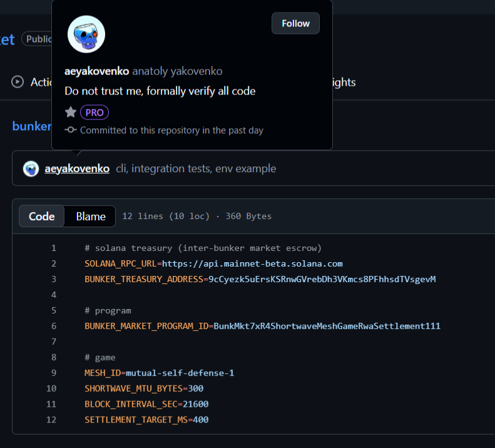The height and width of the screenshot is (448, 495).
Task: Click the BUNKER_TREASURY_ADDRESS variable name
Action: pyautogui.click(x=144, y=279)
